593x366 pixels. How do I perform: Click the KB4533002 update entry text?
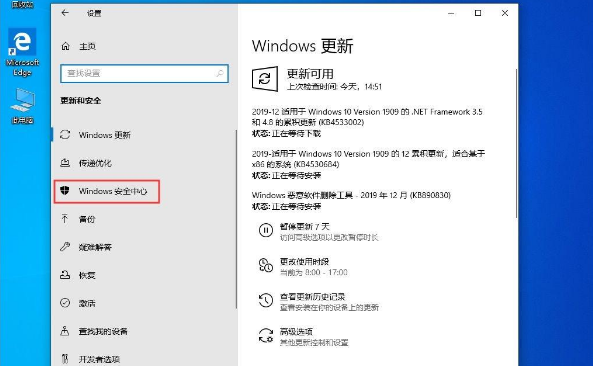coord(367,117)
